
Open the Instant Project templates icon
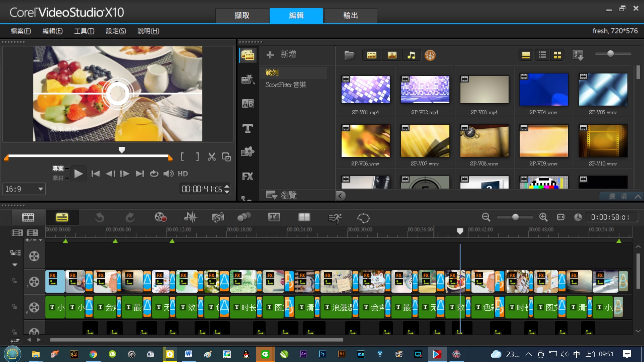(248, 79)
